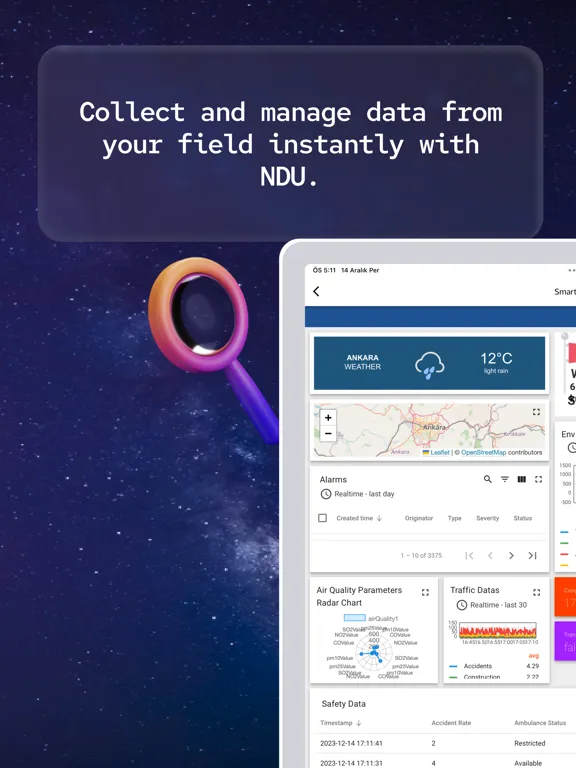The height and width of the screenshot is (768, 576).
Task: Click the 'Available' ambulance status cell
Action: tap(528, 763)
